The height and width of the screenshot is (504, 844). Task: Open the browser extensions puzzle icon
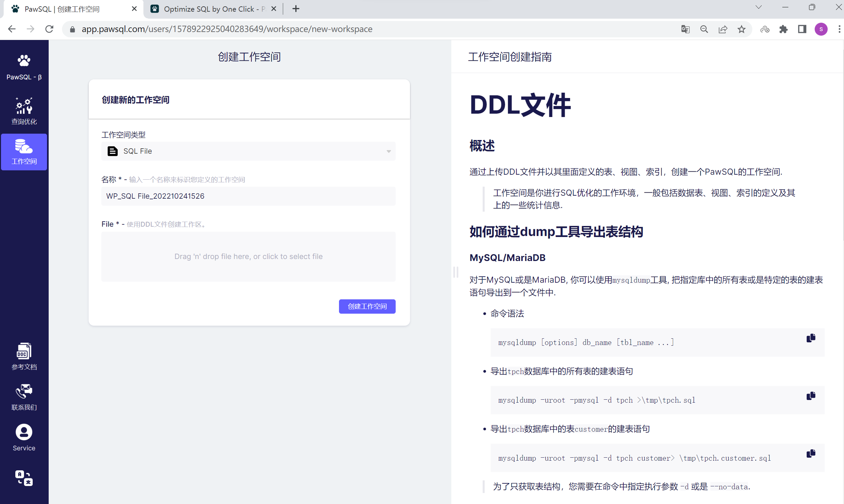[x=784, y=29]
